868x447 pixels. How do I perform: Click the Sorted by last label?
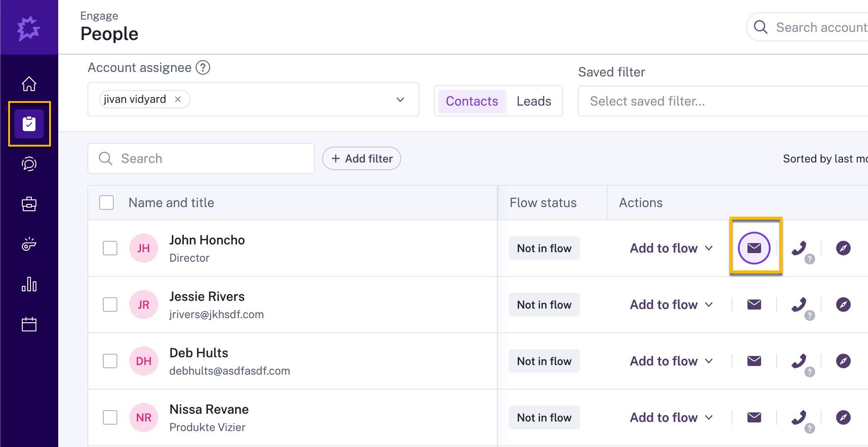[825, 158]
